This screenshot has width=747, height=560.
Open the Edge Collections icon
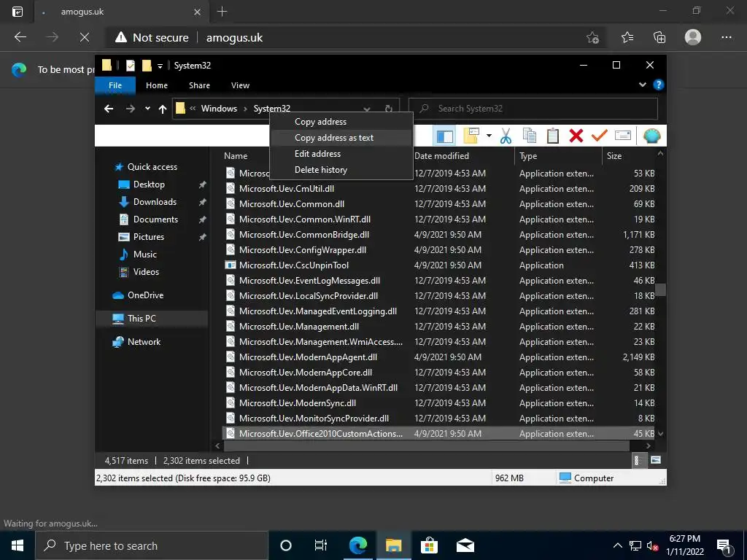(x=659, y=37)
